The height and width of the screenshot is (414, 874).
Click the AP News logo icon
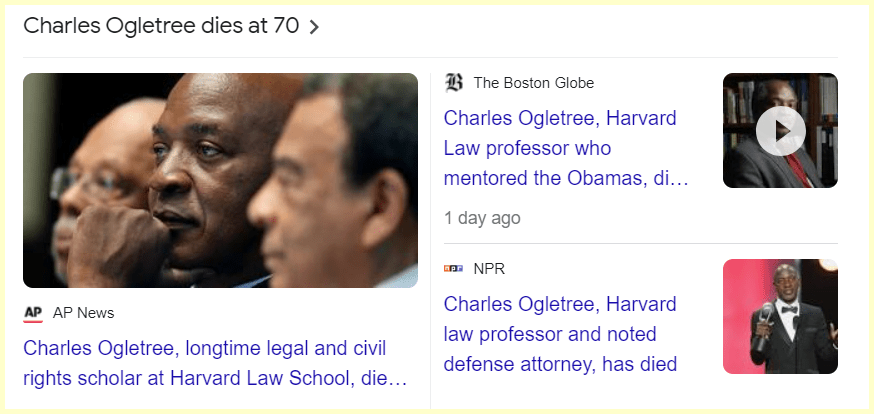(33, 313)
